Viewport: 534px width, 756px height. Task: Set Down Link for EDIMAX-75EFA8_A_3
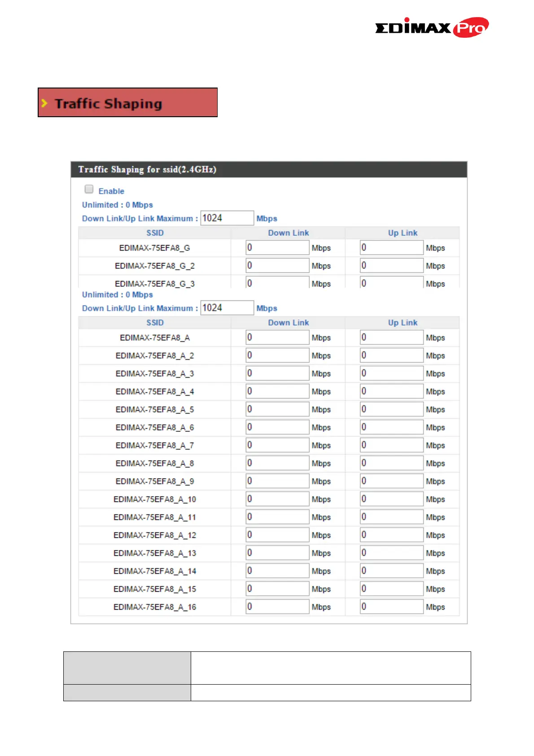(x=278, y=374)
